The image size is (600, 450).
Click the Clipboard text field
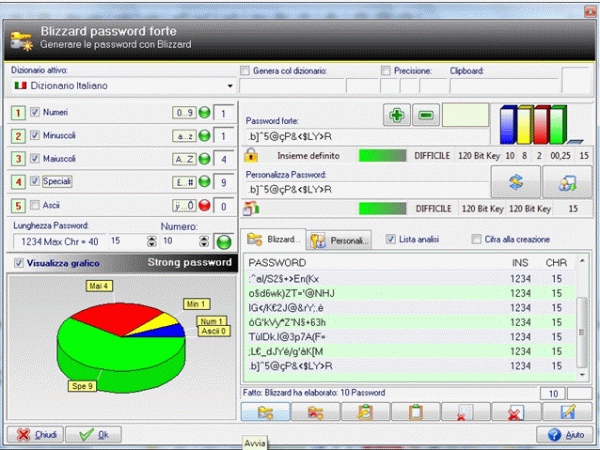504,86
